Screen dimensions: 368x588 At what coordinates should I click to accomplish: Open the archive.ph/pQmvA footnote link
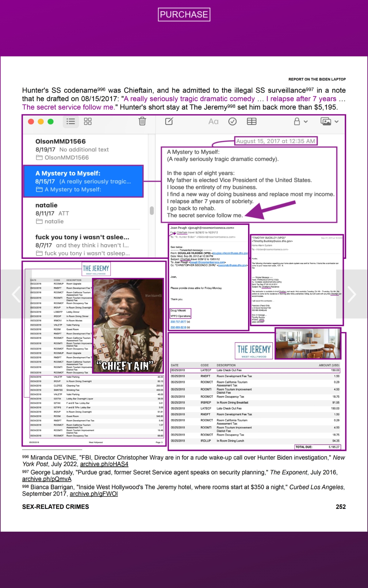47,479
